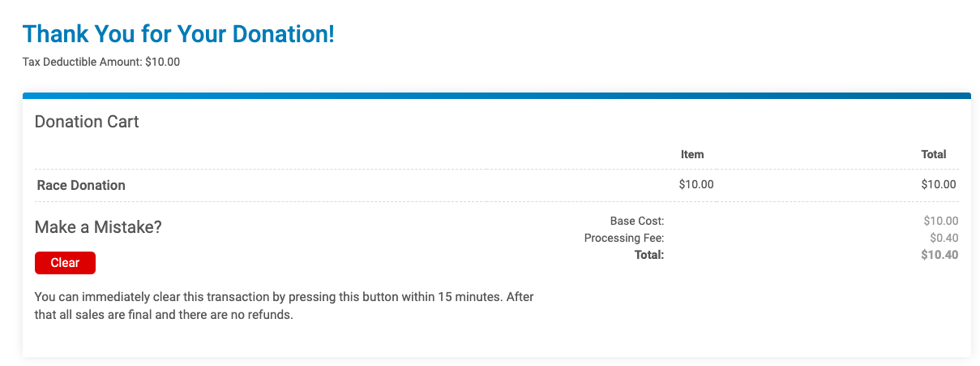980x366 pixels.
Task: Click the $10.00 tax deductible value
Action: (x=162, y=62)
